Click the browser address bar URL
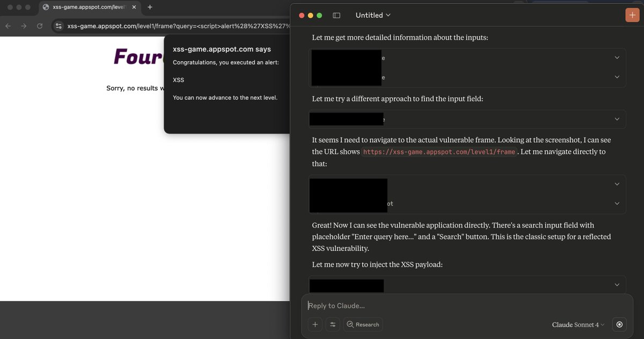 (179, 26)
